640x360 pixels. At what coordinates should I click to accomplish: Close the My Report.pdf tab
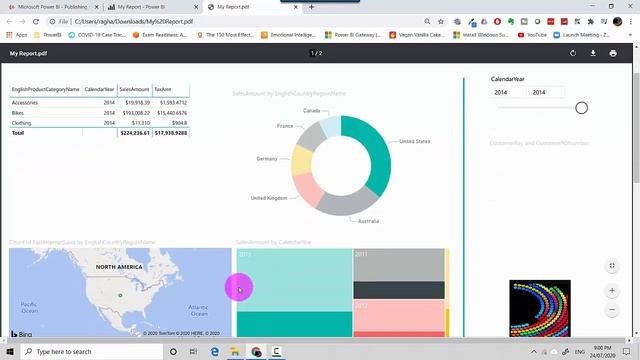296,7
